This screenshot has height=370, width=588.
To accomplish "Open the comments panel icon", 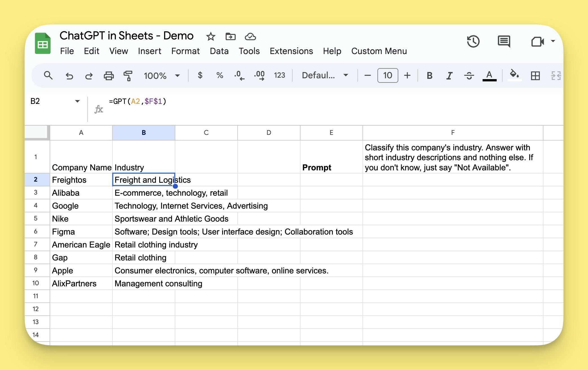I will tap(504, 41).
